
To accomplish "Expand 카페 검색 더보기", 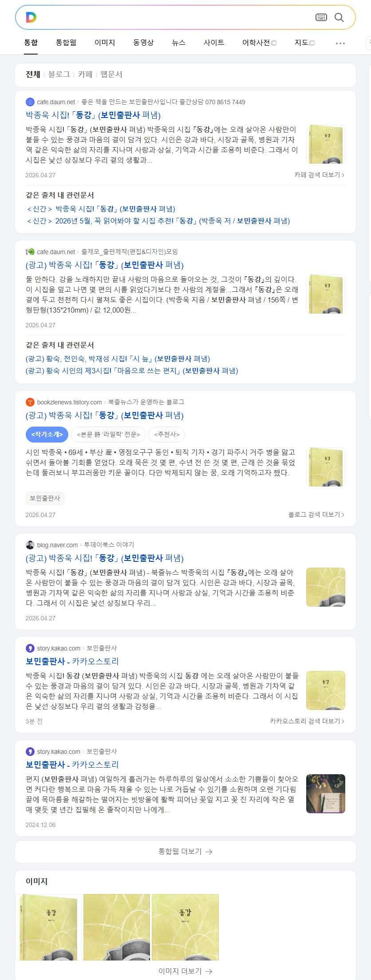I will pyautogui.click(x=320, y=175).
